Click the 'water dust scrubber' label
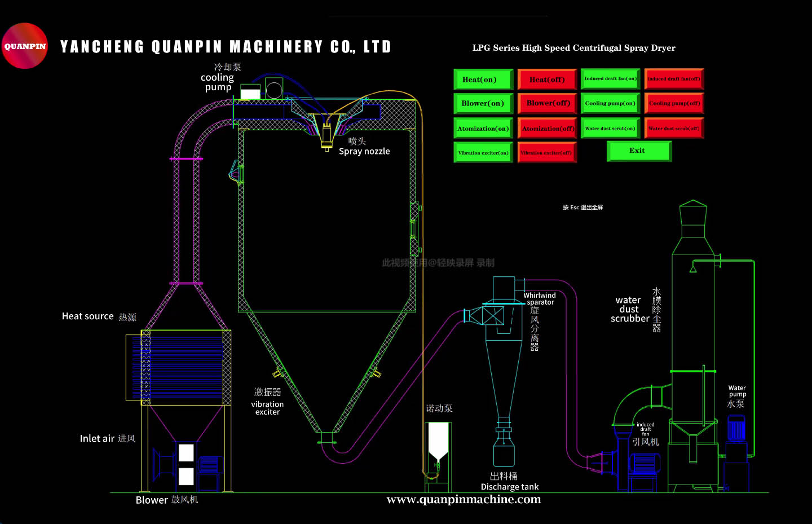Viewport: 812px width, 524px height. (x=630, y=310)
